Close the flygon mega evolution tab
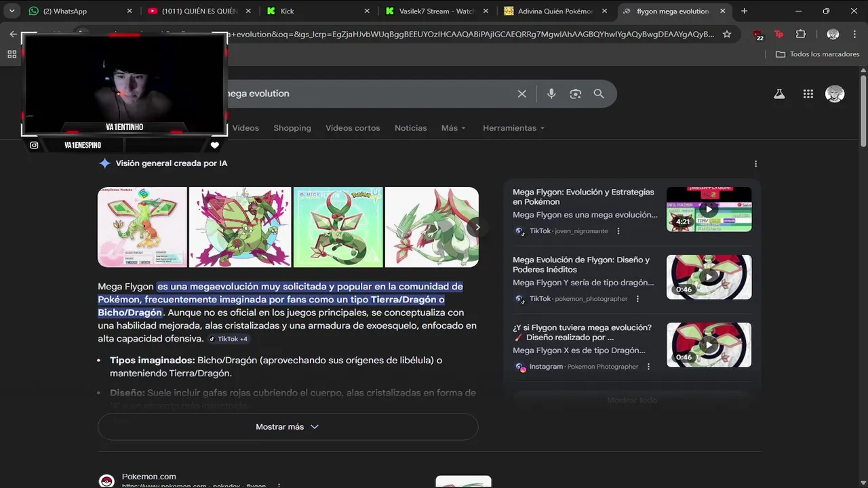This screenshot has height=488, width=868. (x=723, y=11)
